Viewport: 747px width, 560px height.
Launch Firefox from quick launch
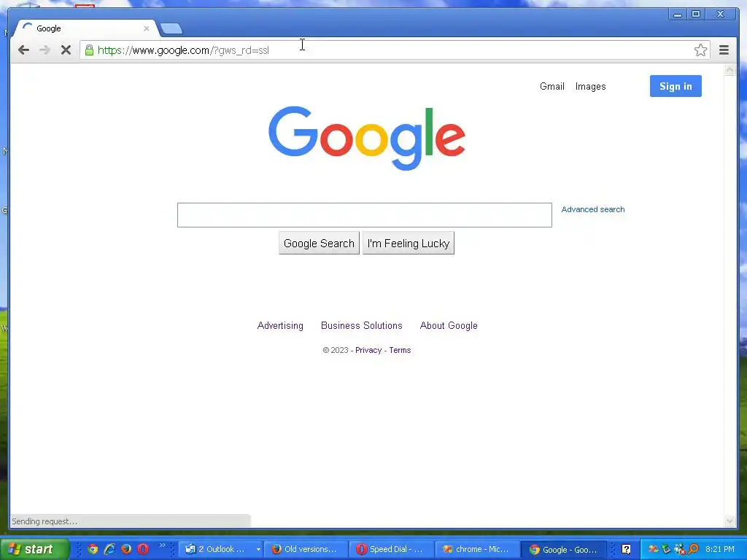pyautogui.click(x=126, y=549)
